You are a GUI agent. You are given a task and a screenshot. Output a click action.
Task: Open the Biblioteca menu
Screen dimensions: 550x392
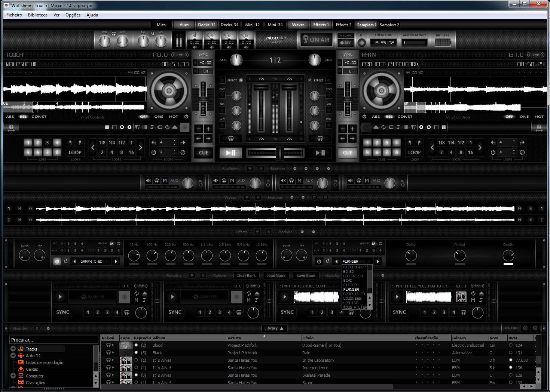(x=37, y=15)
